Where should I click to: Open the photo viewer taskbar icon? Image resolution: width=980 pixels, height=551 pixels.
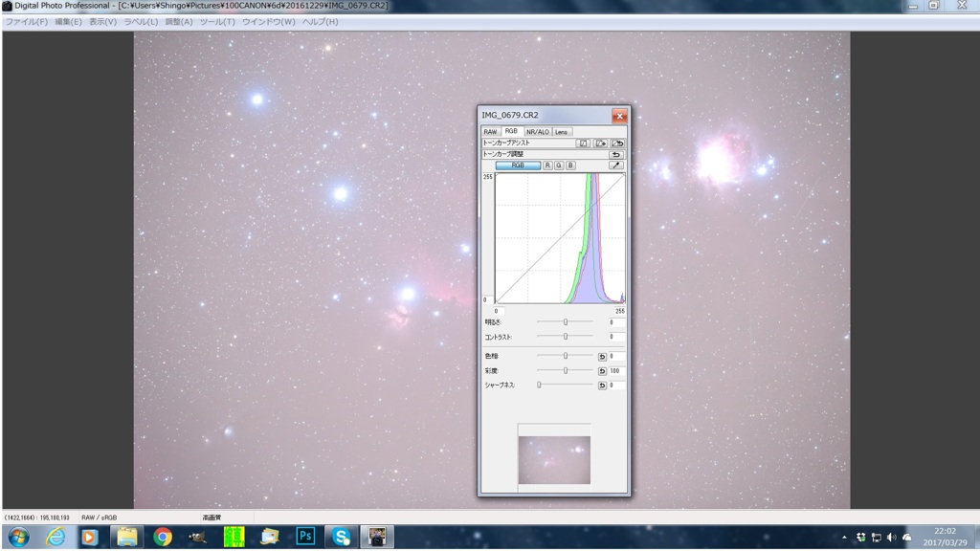coord(269,538)
